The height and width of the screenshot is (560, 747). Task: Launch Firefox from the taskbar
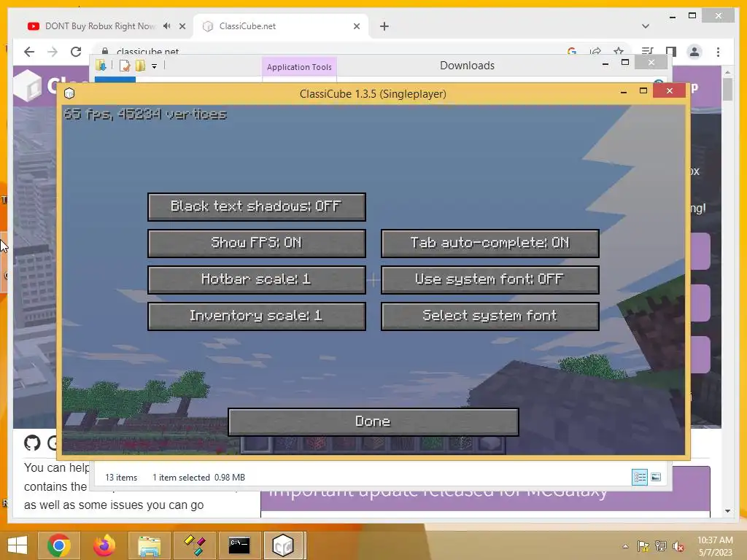(x=104, y=545)
